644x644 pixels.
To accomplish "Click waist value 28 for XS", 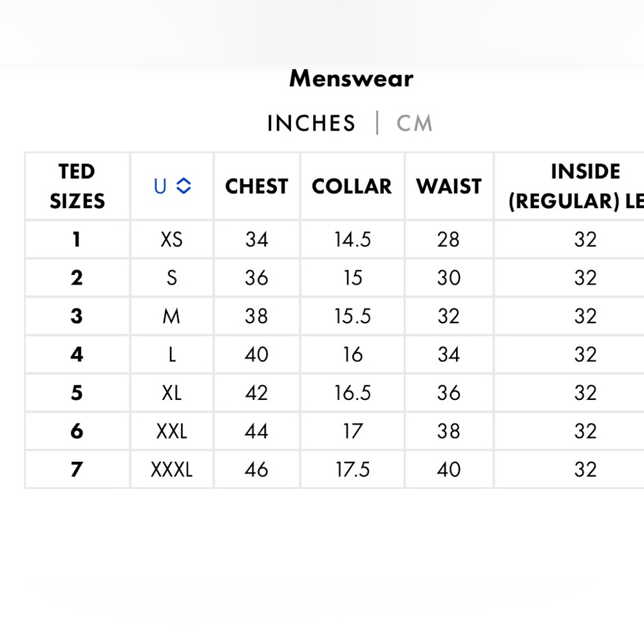I will (x=448, y=240).
